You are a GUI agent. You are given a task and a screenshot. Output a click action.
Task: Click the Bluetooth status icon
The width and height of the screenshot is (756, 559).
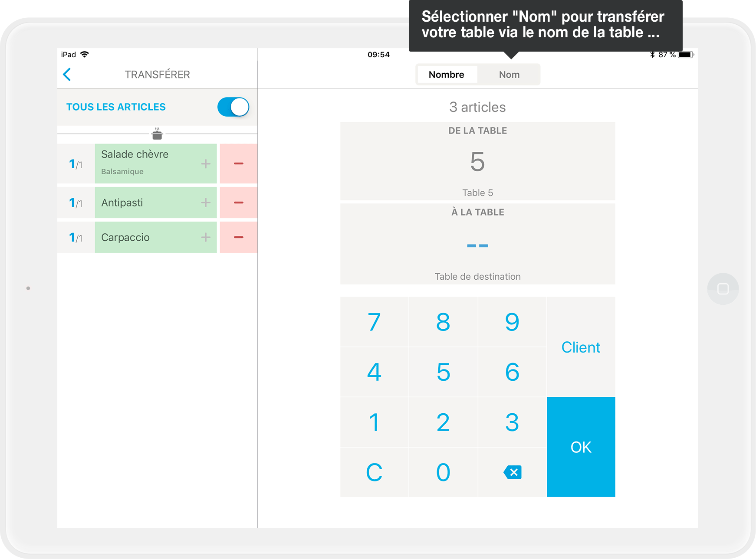tap(652, 55)
